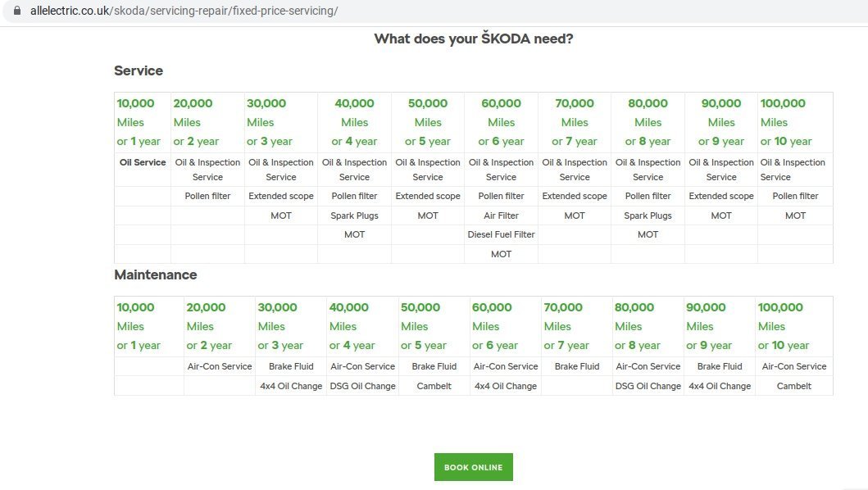This screenshot has height=490, width=868.
Task: Click the Service section heading
Action: pos(138,70)
